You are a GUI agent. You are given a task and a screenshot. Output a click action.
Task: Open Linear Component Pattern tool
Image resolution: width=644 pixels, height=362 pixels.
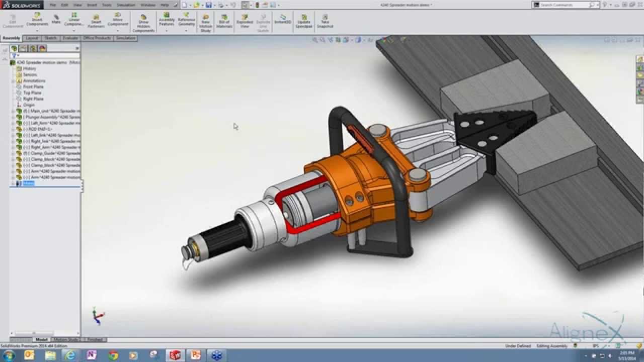click(x=74, y=20)
